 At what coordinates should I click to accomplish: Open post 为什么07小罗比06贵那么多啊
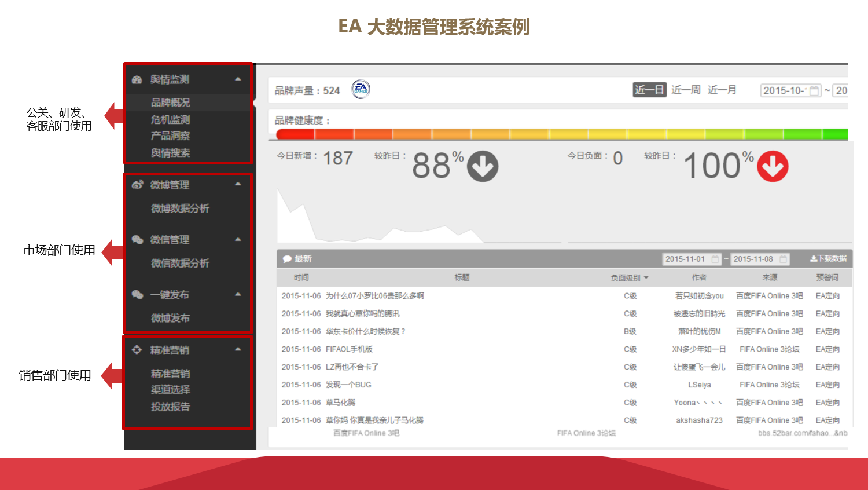375,296
